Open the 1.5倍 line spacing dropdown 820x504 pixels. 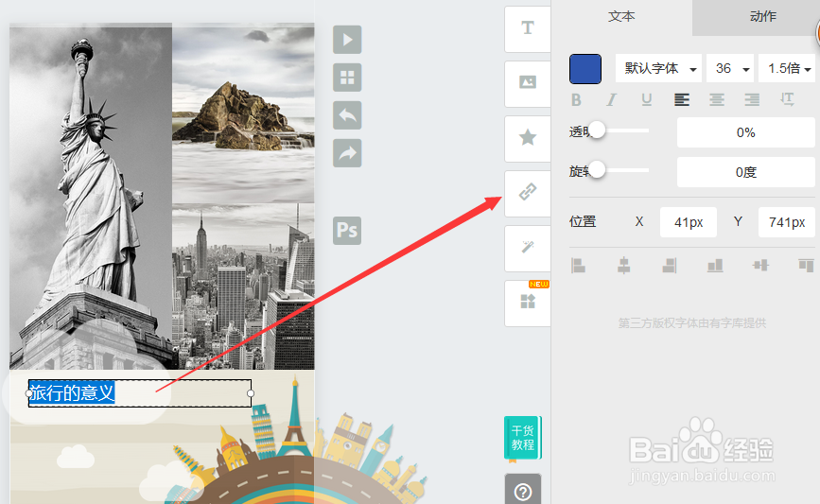tap(787, 68)
